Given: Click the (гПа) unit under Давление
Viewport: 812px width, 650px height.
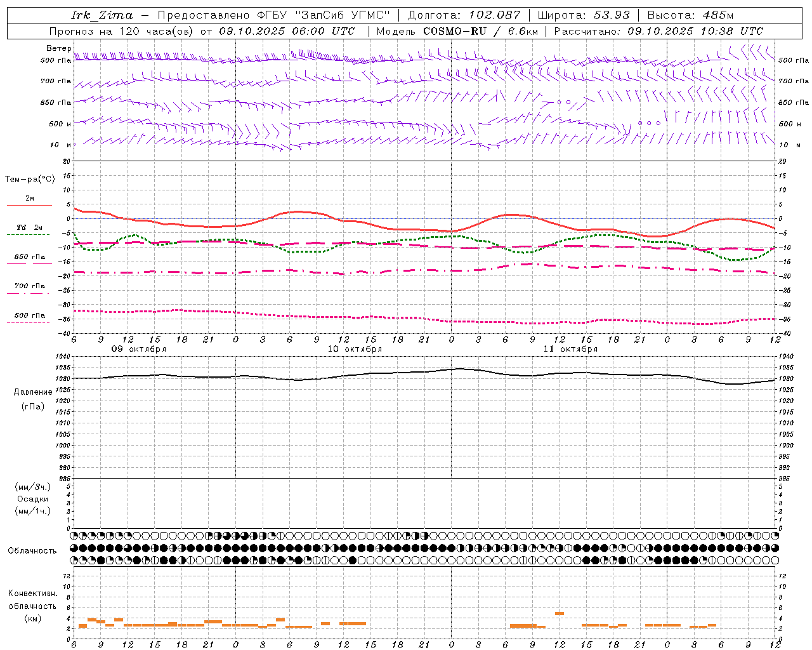Looking at the screenshot, I should click(33, 407).
